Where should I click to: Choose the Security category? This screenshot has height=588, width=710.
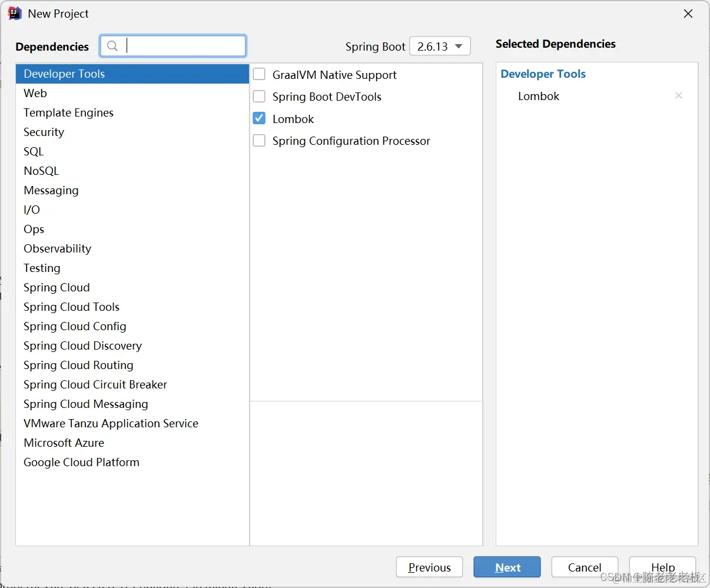click(x=132, y=132)
